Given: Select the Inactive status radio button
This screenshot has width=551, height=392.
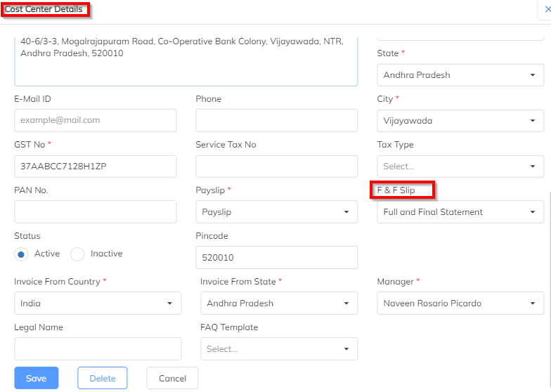Looking at the screenshot, I should (x=77, y=254).
